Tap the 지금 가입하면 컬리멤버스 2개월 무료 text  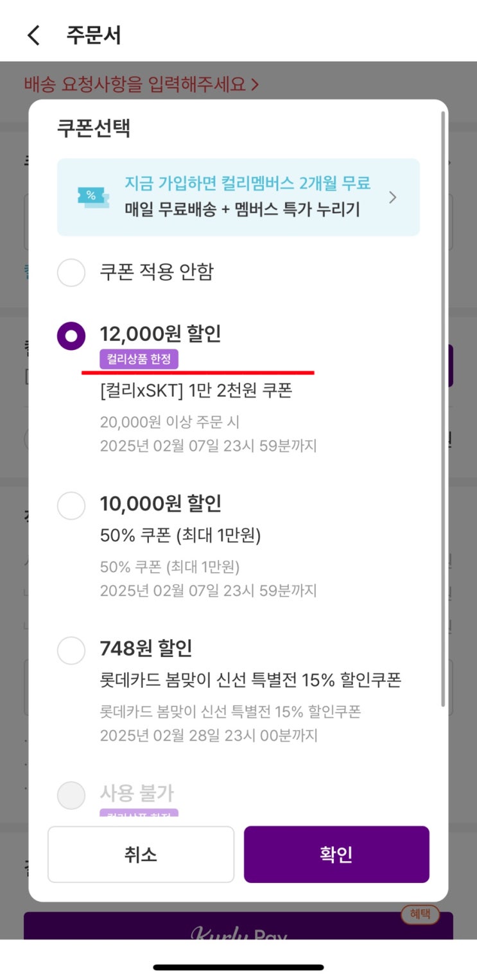coord(247,183)
